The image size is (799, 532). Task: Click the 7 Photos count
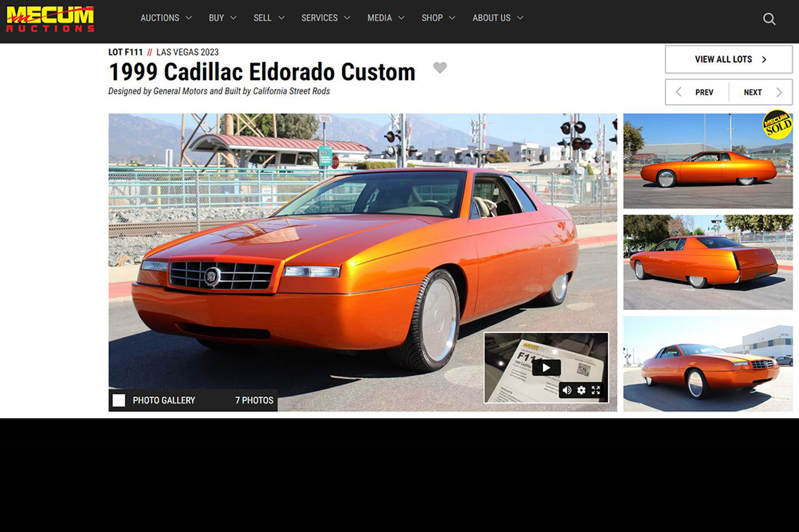point(254,400)
